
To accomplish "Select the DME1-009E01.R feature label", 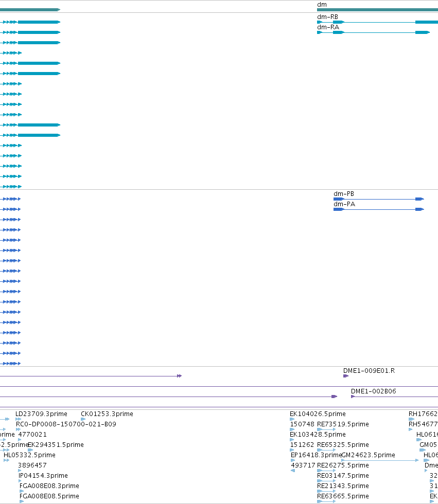I will [369, 371].
